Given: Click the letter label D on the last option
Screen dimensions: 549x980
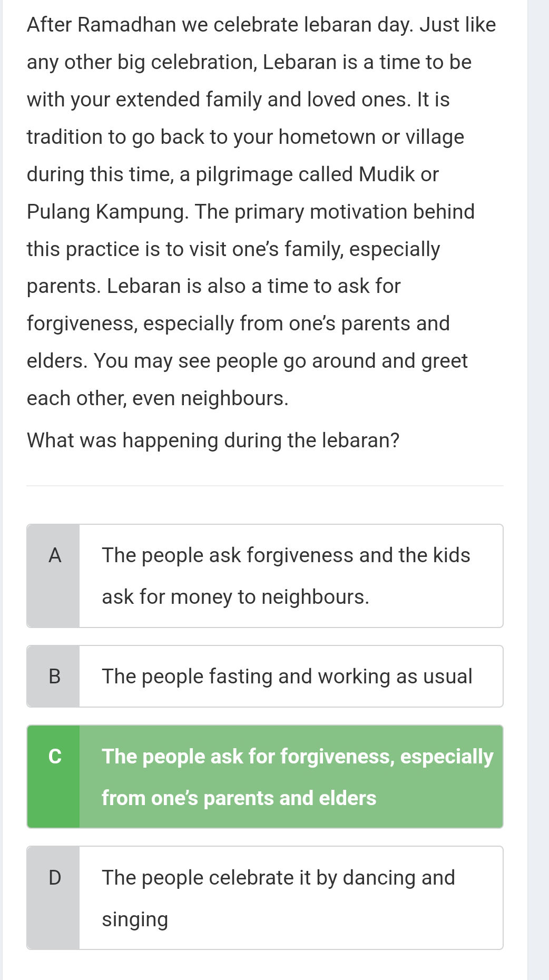Looking at the screenshot, I should (x=55, y=877).
